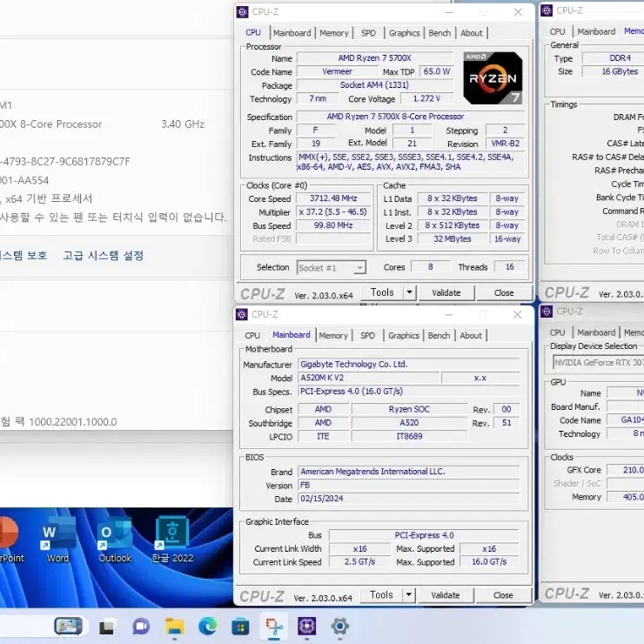Image resolution: width=644 pixels, height=644 pixels.
Task: Click BIOS date 02/15/2024 field
Action: tap(409, 499)
